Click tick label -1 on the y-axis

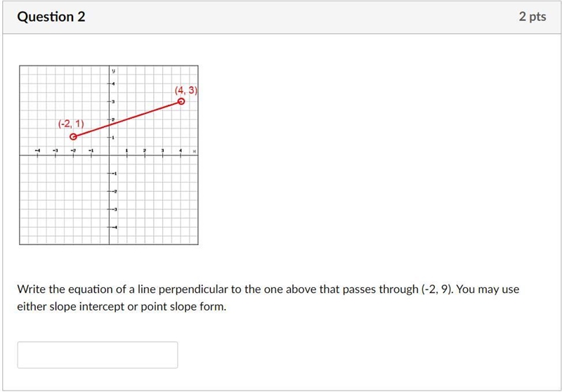click(x=115, y=174)
